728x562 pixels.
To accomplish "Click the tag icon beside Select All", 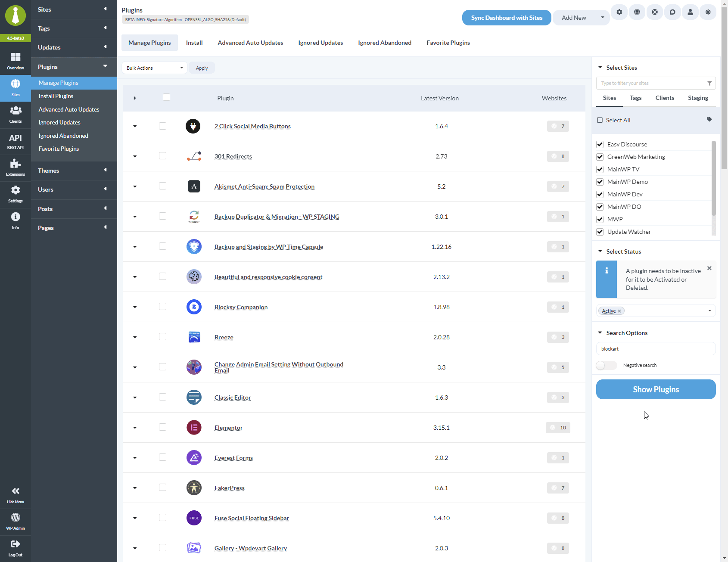I will tap(709, 119).
